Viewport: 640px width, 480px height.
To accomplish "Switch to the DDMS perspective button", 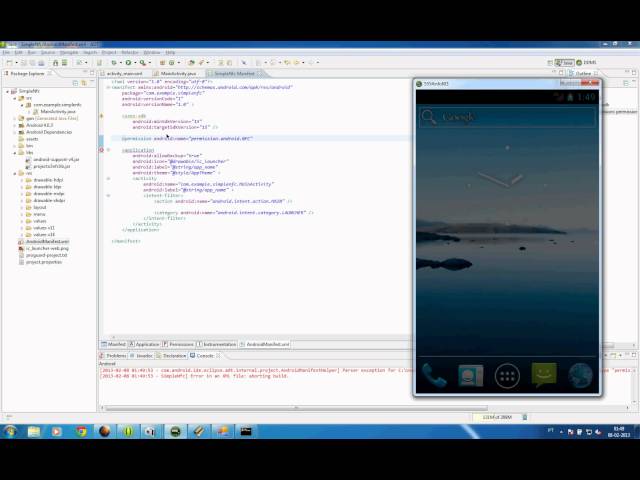I will pyautogui.click(x=587, y=62).
